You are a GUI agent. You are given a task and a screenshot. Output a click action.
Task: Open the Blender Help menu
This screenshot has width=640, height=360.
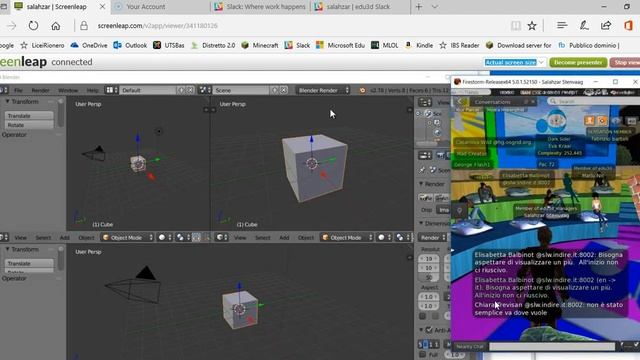[92, 90]
